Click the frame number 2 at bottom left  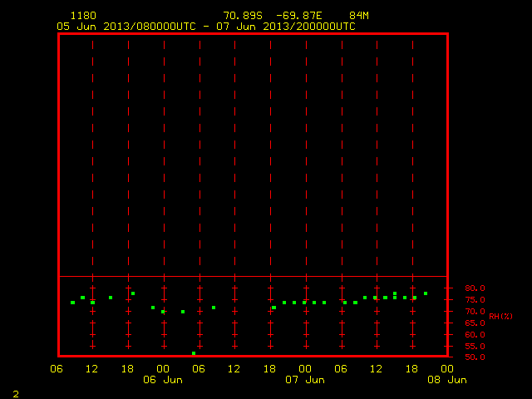16,394
